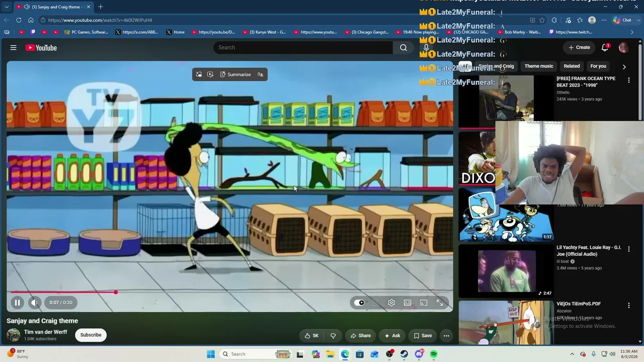Open the browser extensions puzzle icon

click(x=554, y=20)
